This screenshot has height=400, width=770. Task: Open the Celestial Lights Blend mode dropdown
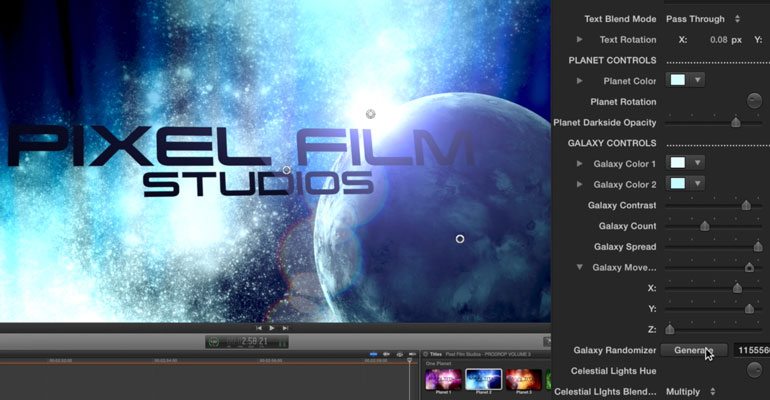690,392
